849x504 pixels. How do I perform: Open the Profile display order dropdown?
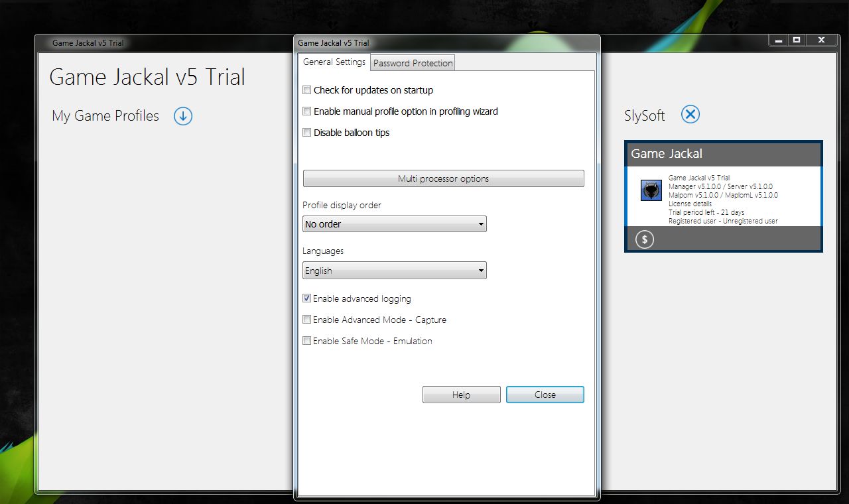click(395, 224)
